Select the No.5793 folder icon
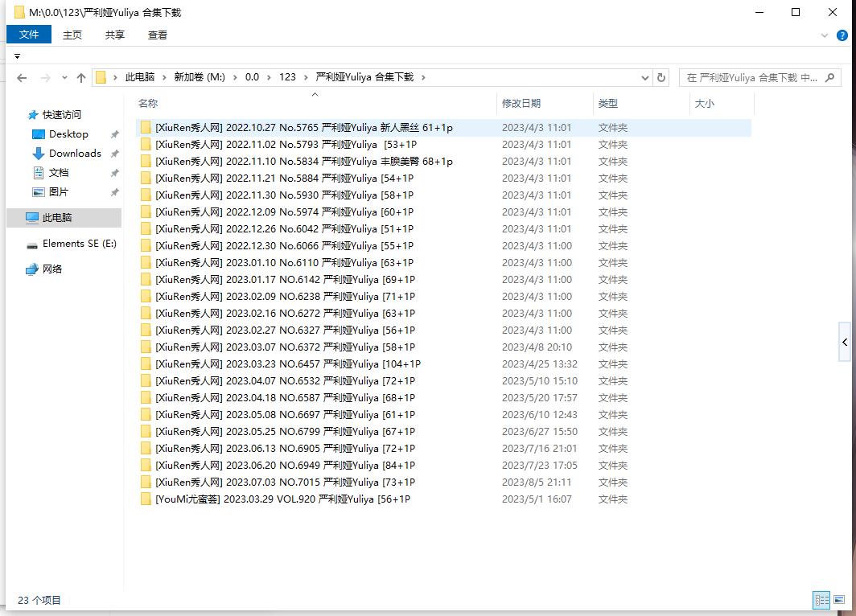 pyautogui.click(x=146, y=145)
